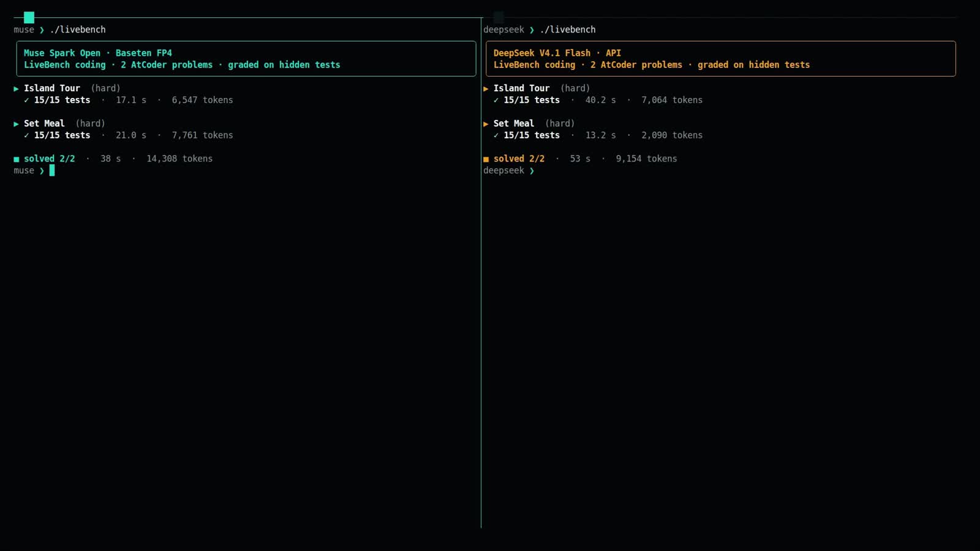
Task: Click the checkmark beside muse Island Tour tests
Action: (26, 100)
